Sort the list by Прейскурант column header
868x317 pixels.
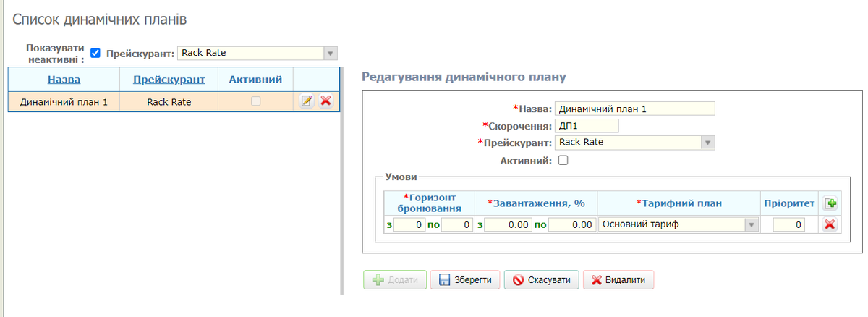[x=169, y=79]
